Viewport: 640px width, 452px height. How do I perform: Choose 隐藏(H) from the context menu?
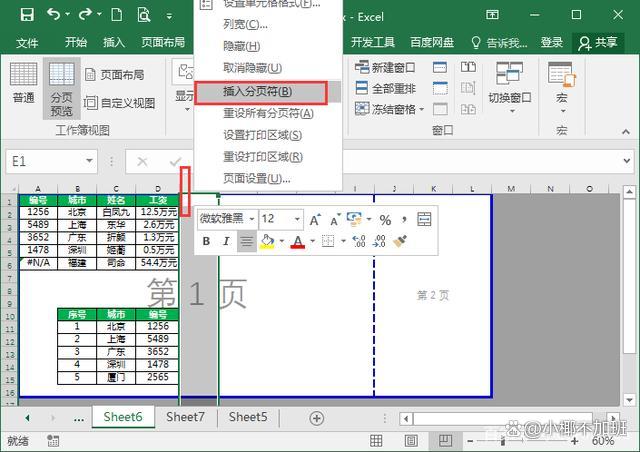[x=242, y=46]
